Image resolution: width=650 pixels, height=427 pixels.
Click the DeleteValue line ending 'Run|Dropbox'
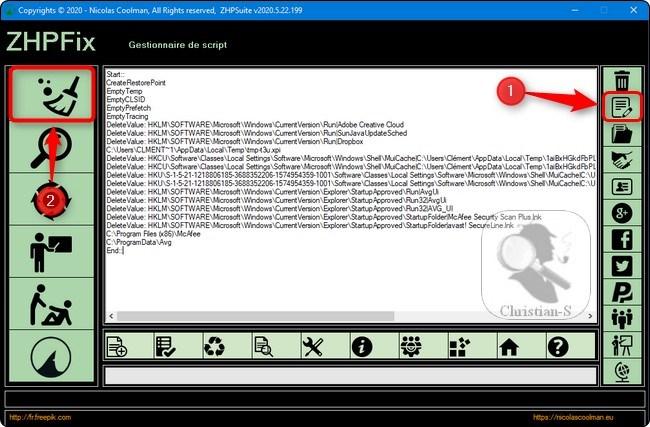point(235,141)
